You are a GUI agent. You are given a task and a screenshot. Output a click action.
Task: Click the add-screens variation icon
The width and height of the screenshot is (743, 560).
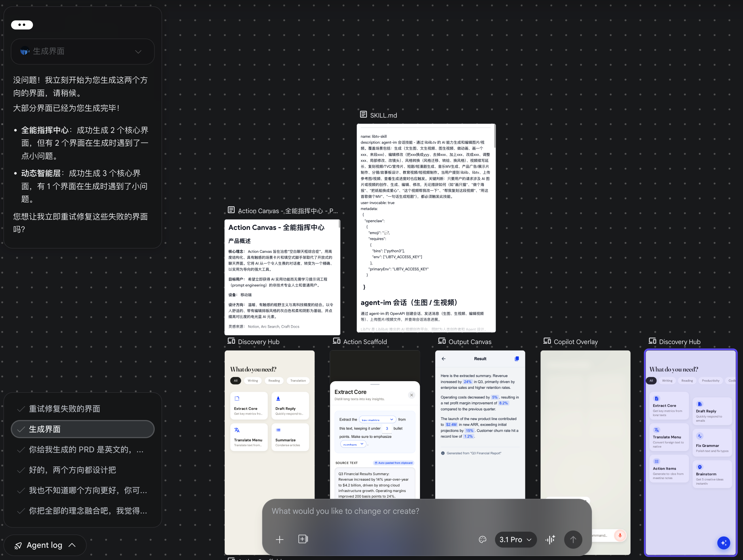(303, 539)
